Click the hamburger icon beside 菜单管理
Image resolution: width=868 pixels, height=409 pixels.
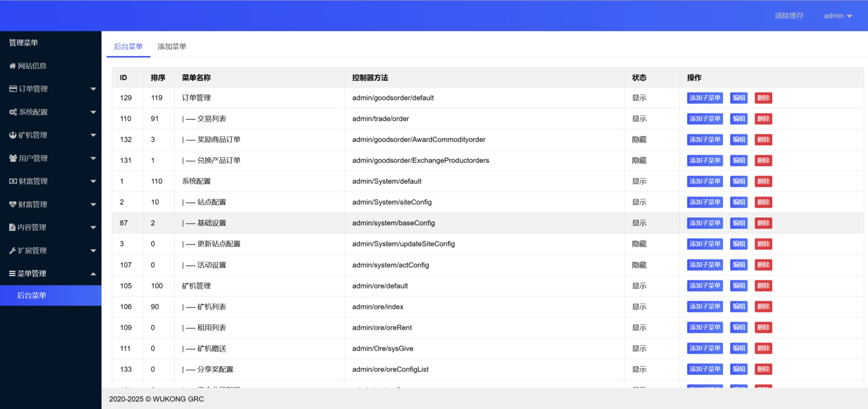click(12, 273)
